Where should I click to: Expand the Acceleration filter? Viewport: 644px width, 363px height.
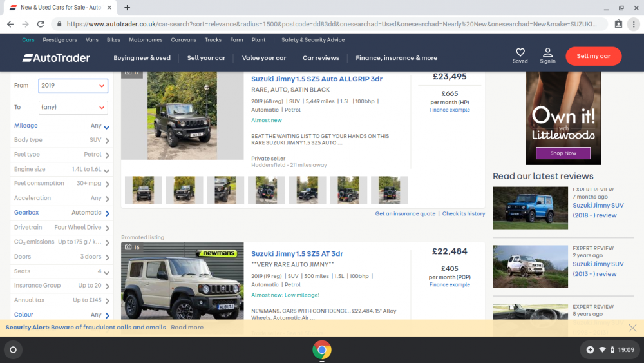[62, 198]
